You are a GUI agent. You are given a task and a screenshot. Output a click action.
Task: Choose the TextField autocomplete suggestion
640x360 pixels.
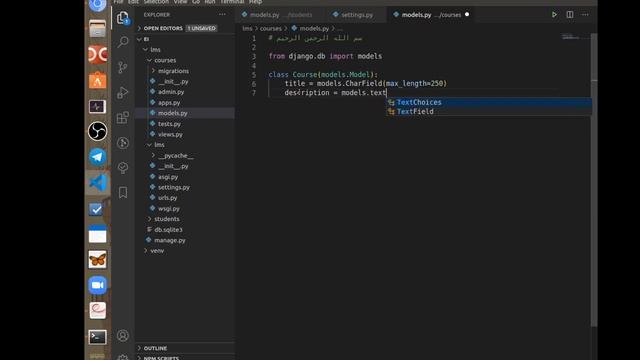(x=489, y=111)
